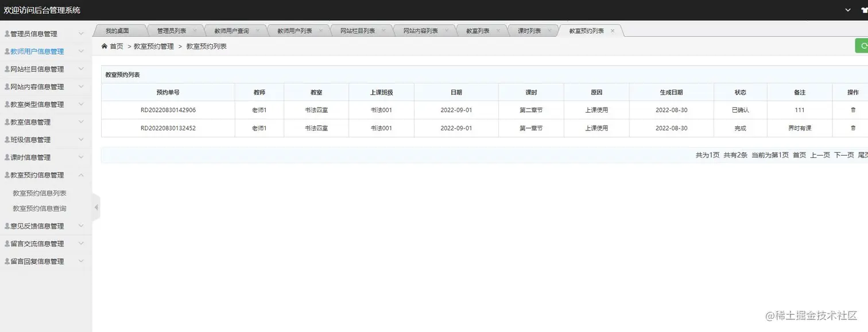
Task: Click the home icon in breadcrumb
Action: (104, 46)
